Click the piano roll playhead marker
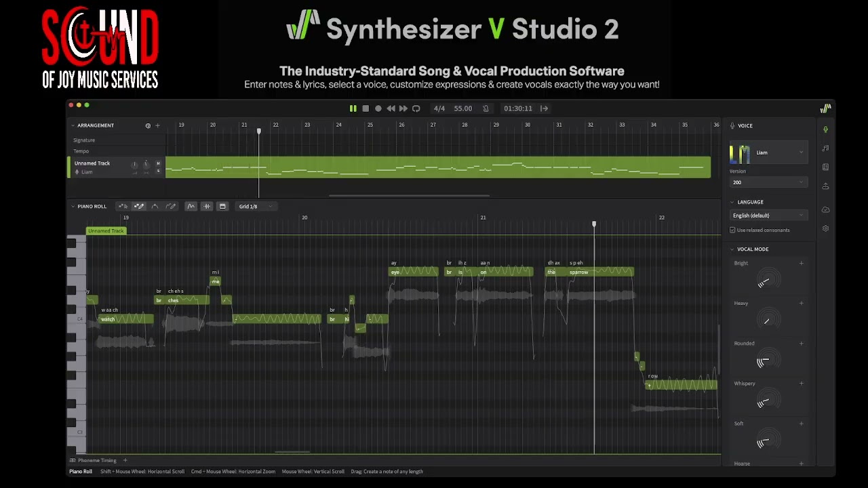This screenshot has width=868, height=488. [x=594, y=224]
